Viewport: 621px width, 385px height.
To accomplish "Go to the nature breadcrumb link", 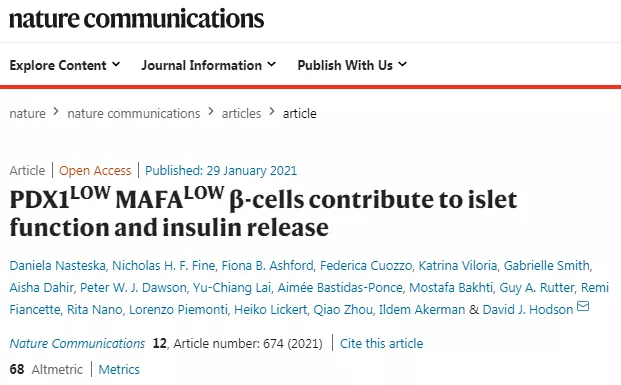I will click(x=27, y=114).
